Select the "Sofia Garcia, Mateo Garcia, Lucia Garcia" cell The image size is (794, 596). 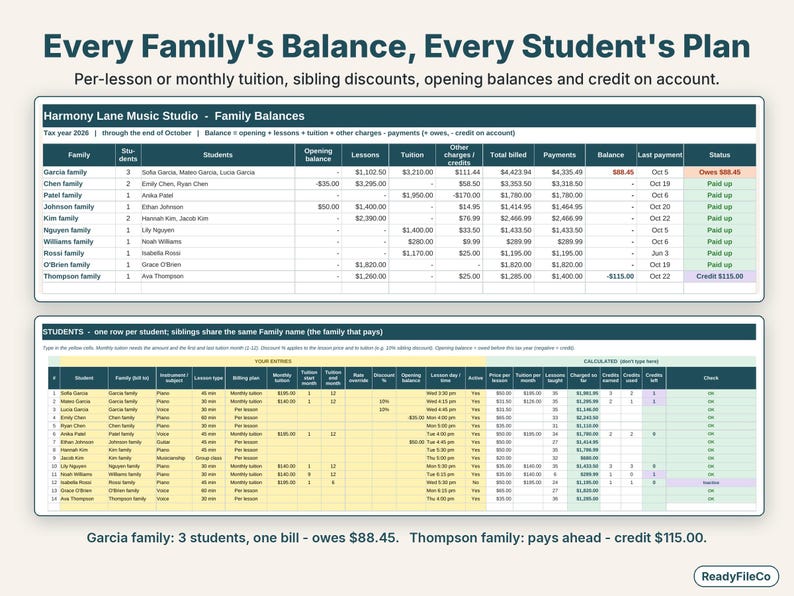218,172
